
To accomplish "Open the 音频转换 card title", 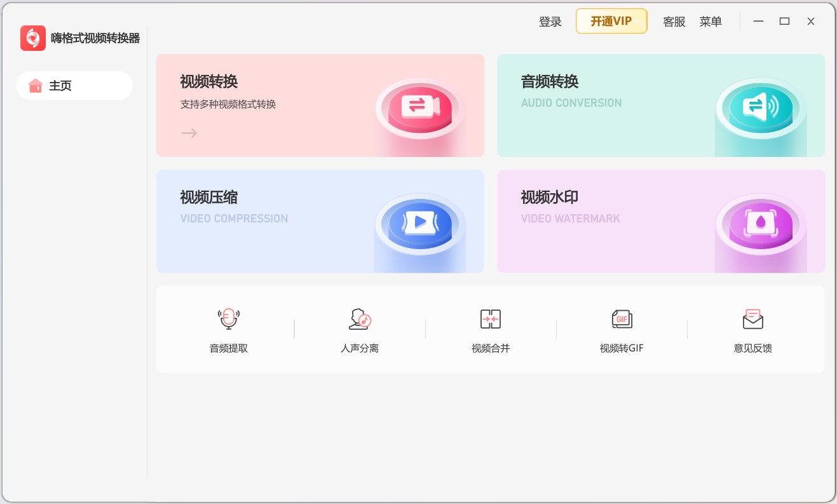I will [550, 82].
